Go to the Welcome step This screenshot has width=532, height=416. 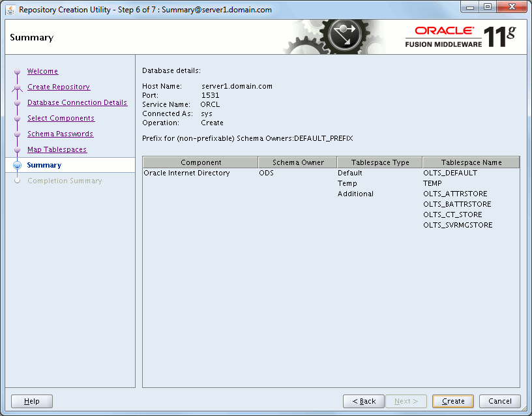[x=43, y=71]
